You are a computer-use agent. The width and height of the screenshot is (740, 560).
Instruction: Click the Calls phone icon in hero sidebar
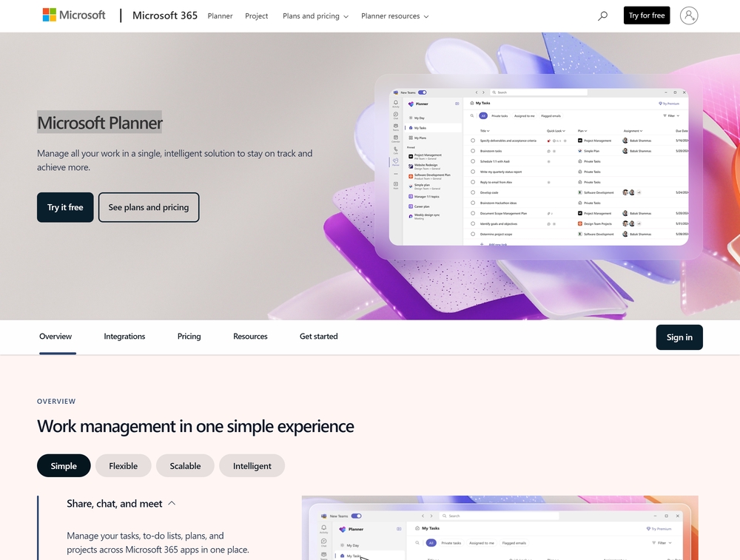[396, 149]
